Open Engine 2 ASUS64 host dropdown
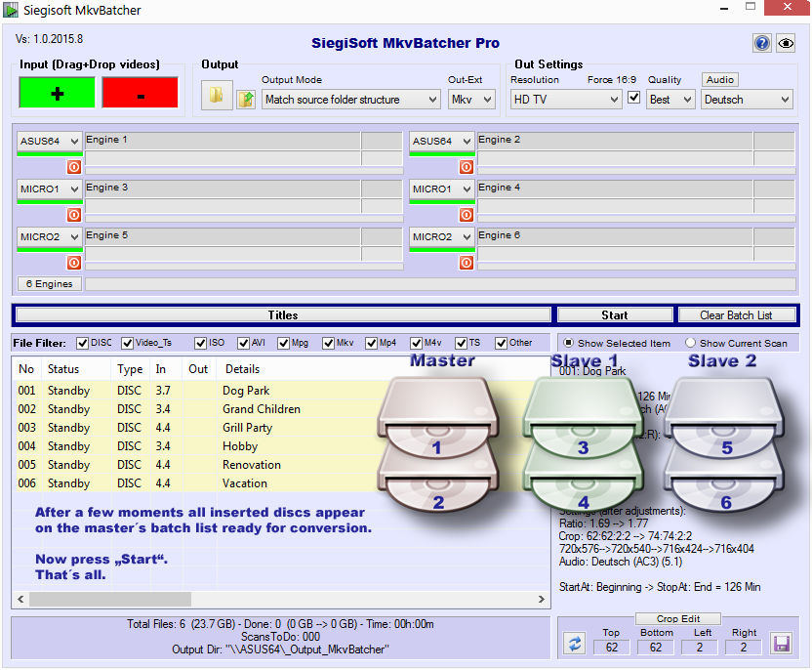Screen dimensions: 812x670 pos(442,141)
